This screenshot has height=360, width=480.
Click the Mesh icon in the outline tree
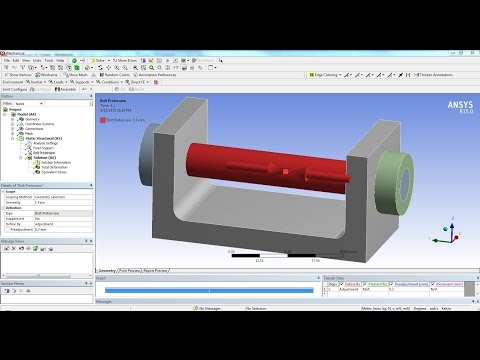pyautogui.click(x=21, y=133)
